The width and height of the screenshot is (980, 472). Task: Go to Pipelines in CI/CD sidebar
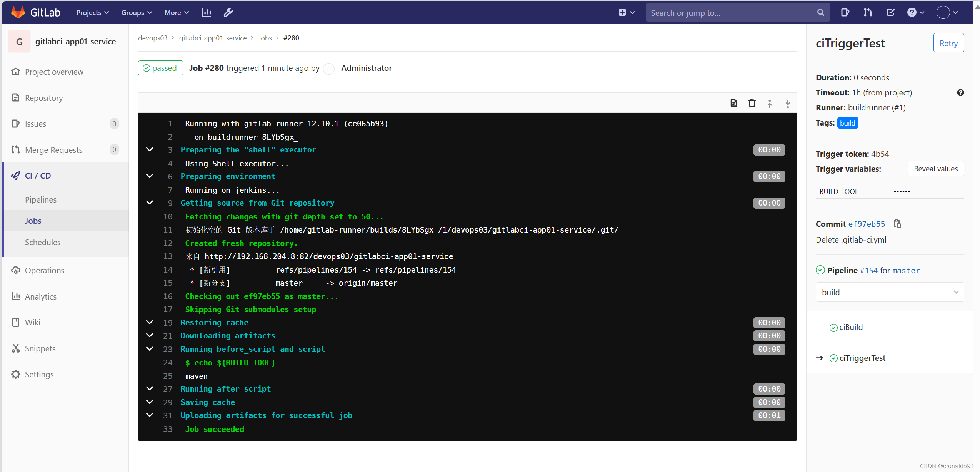point(41,199)
